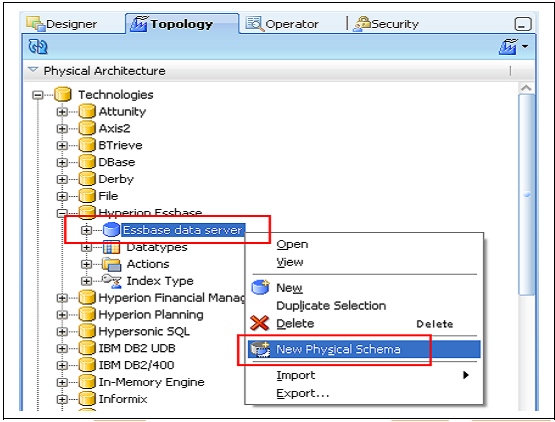Click the vertical scrollbar thumb
Viewport: 555px width, 422px height.
coord(527,194)
